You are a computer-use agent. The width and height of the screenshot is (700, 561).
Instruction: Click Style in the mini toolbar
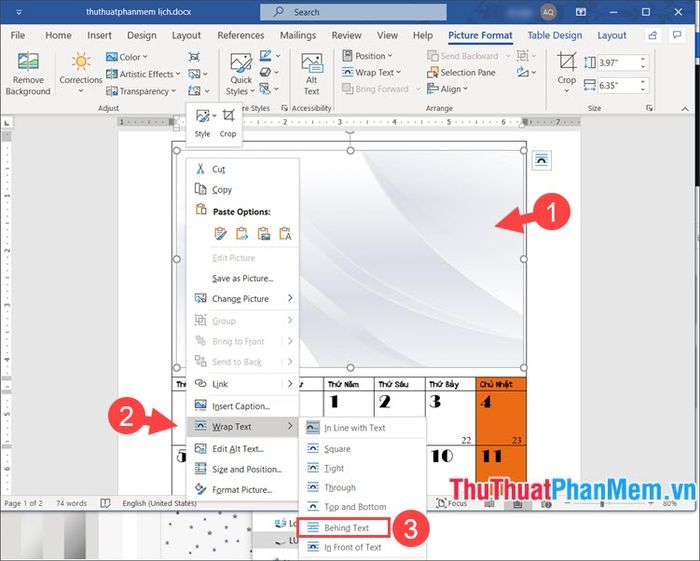click(202, 123)
